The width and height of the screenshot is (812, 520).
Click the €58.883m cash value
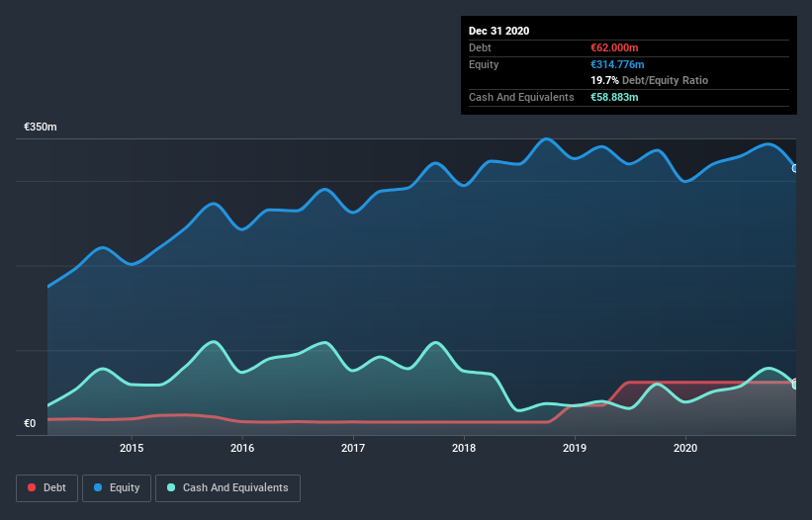click(614, 97)
